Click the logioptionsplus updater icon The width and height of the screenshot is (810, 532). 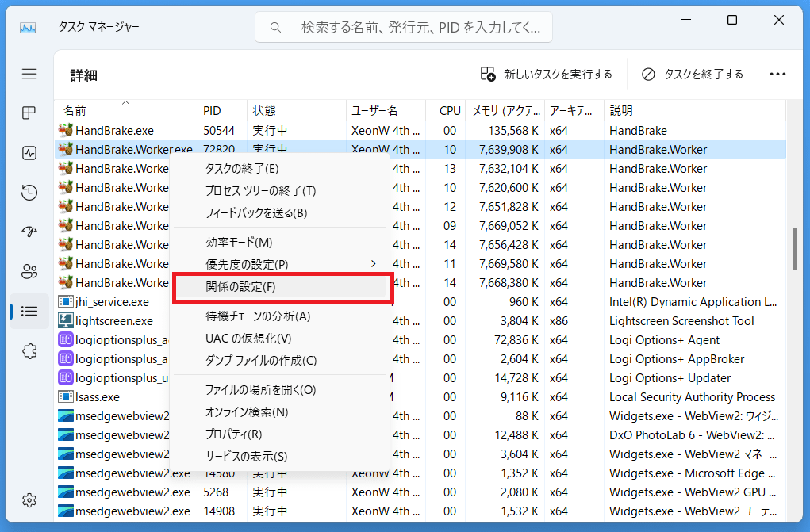65,377
